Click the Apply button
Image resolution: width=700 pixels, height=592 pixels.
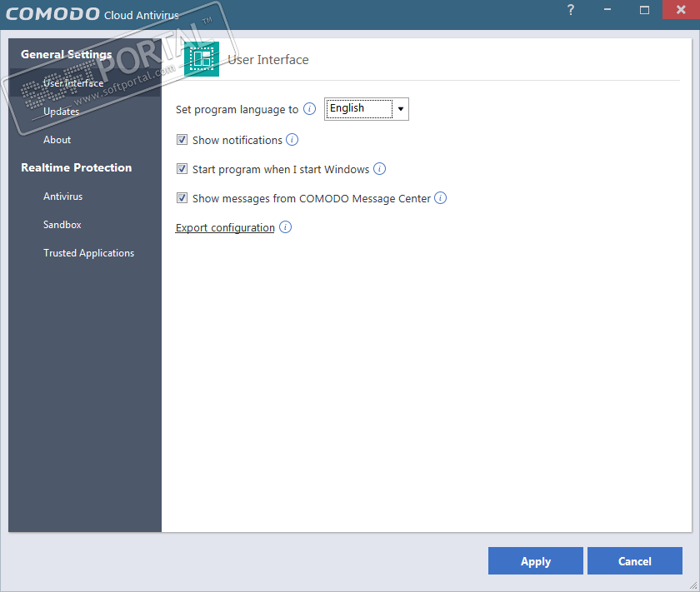pyautogui.click(x=535, y=560)
